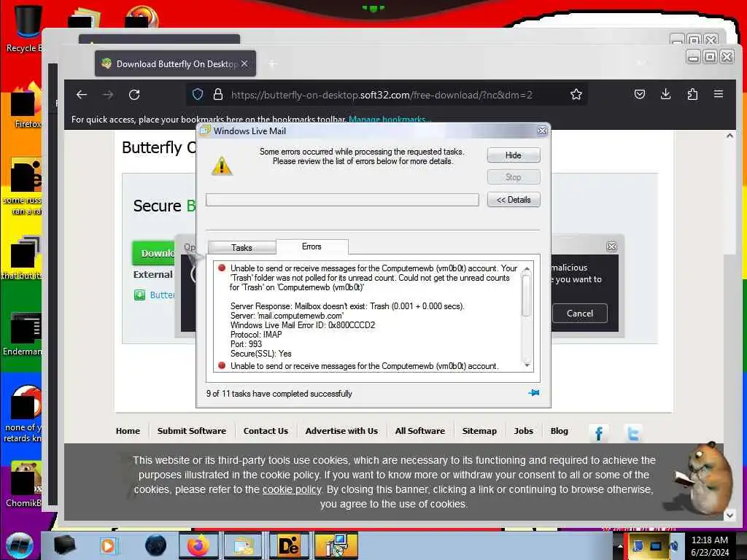Collapse the dialog using << Details

513,200
